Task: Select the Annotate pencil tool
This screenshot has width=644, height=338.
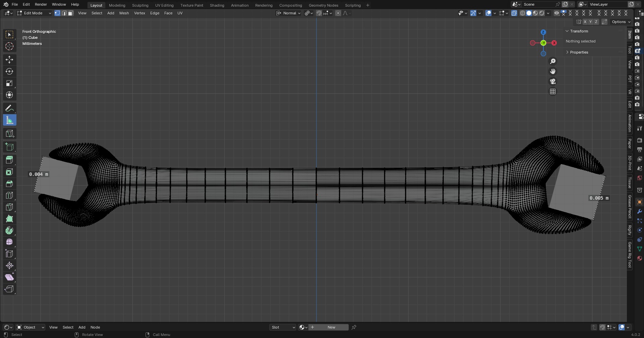Action: click(9, 108)
